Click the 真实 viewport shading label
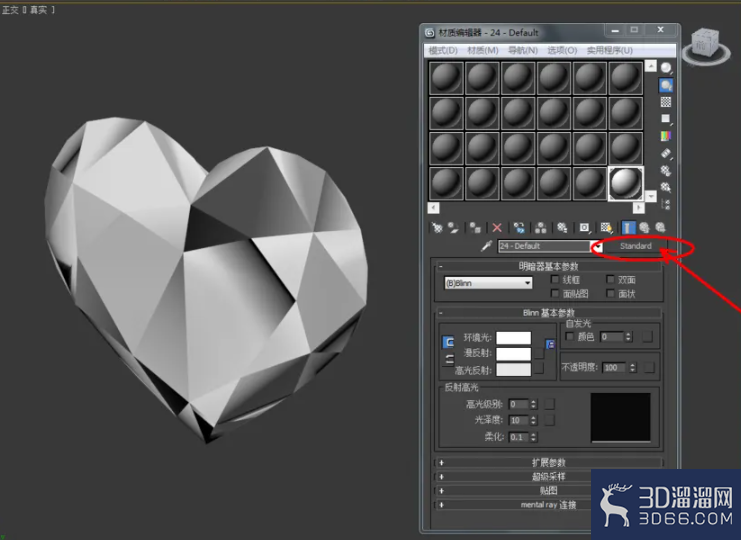Viewport: 741px width, 540px height. point(39,10)
